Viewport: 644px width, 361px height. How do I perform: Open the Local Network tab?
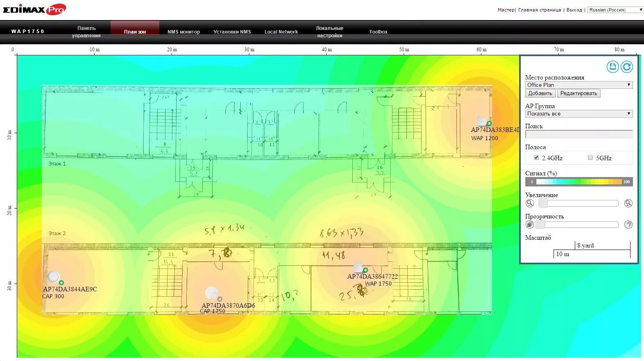pos(281,32)
